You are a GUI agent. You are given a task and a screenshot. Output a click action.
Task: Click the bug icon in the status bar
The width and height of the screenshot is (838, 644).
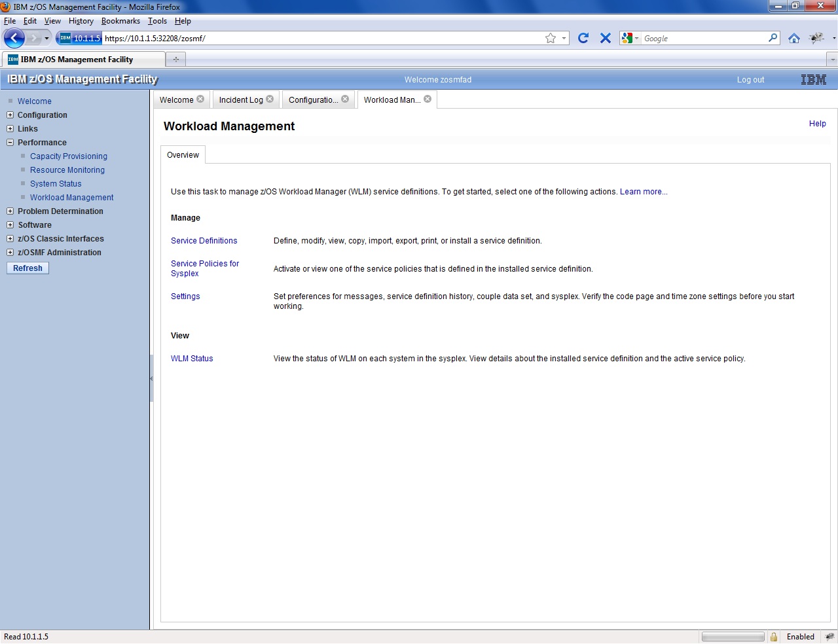coord(829,637)
